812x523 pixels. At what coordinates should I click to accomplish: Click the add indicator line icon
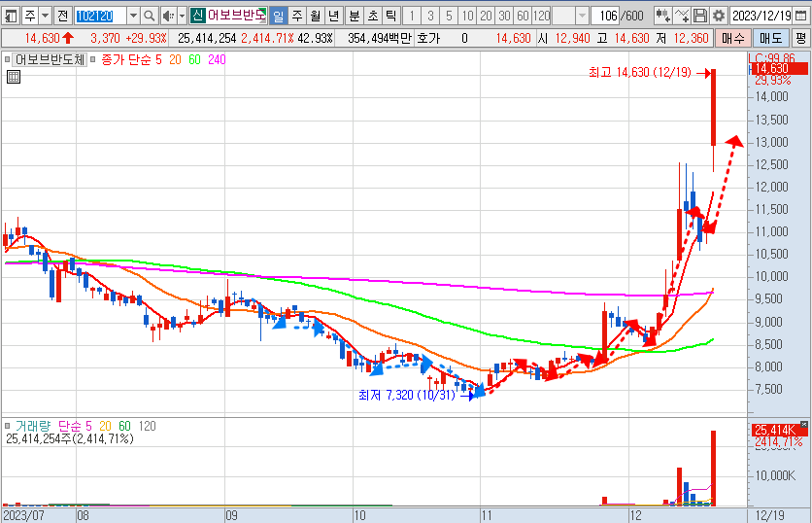click(682, 17)
